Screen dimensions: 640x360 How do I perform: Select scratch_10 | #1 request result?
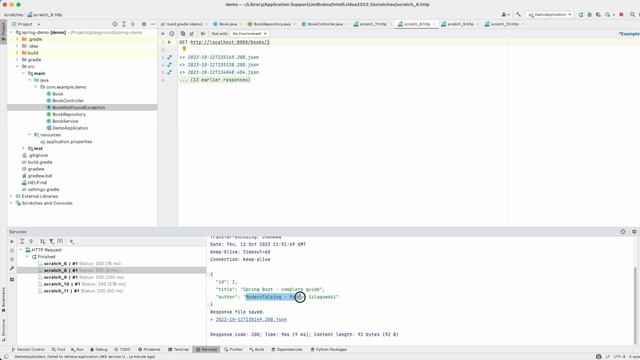pos(82,284)
